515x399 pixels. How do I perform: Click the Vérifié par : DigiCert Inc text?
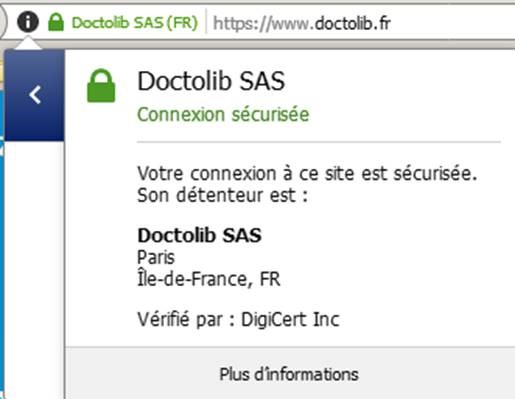[238, 319]
